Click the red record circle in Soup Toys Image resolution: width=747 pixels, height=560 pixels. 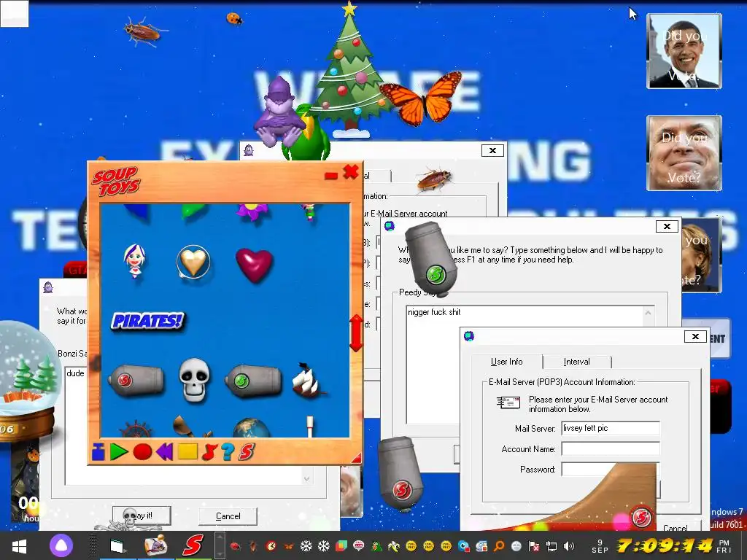(x=142, y=452)
